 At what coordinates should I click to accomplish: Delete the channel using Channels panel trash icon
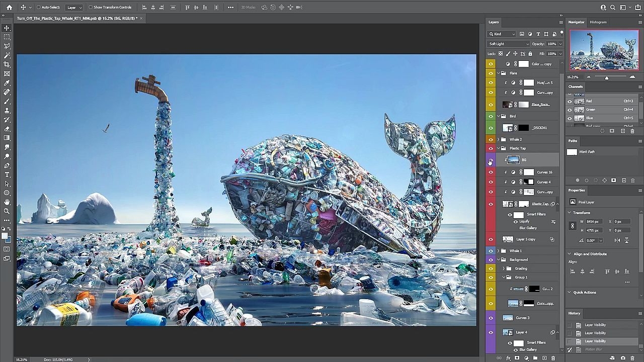click(633, 131)
